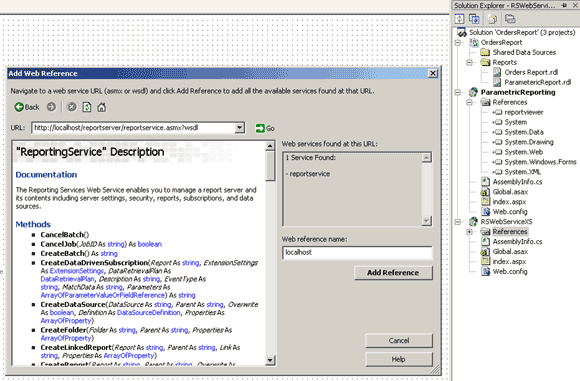Click description pane scroll up arrow
Screen dimensions: 580x381
[x=270, y=146]
